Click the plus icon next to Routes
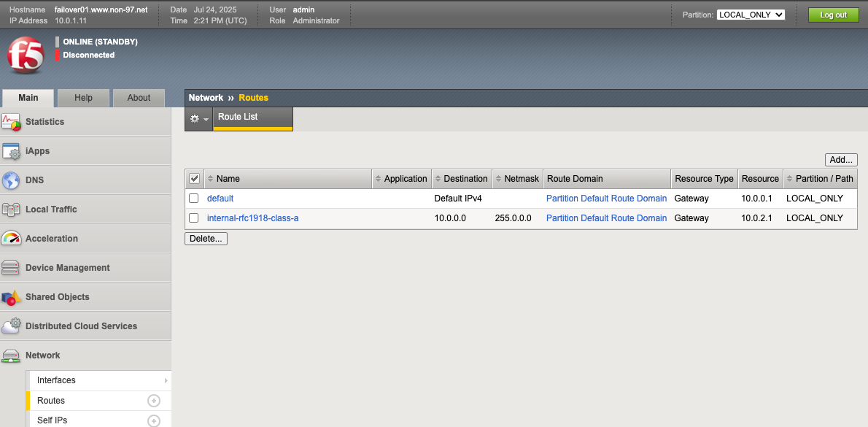The height and width of the screenshot is (427, 868). (x=154, y=401)
